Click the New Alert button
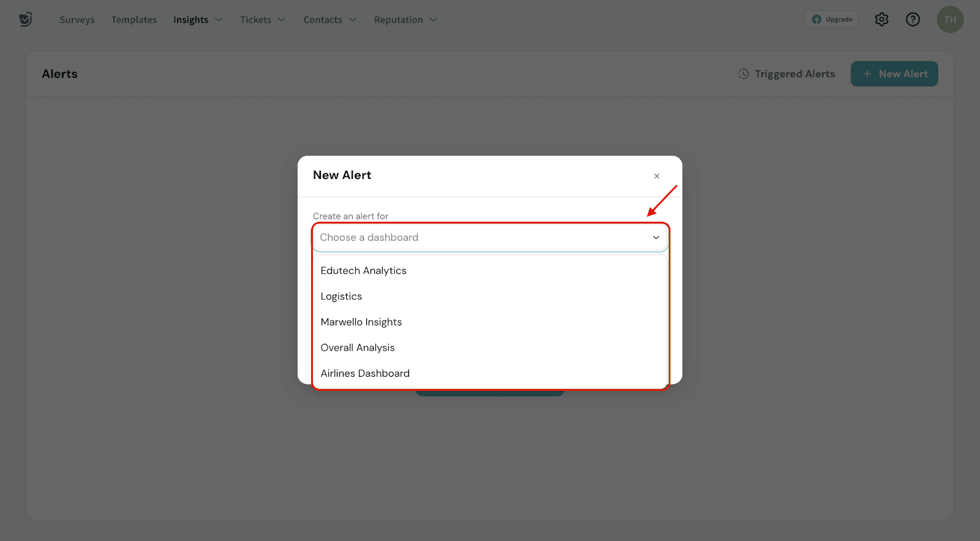Screen dimensions: 980x541 tap(894, 74)
